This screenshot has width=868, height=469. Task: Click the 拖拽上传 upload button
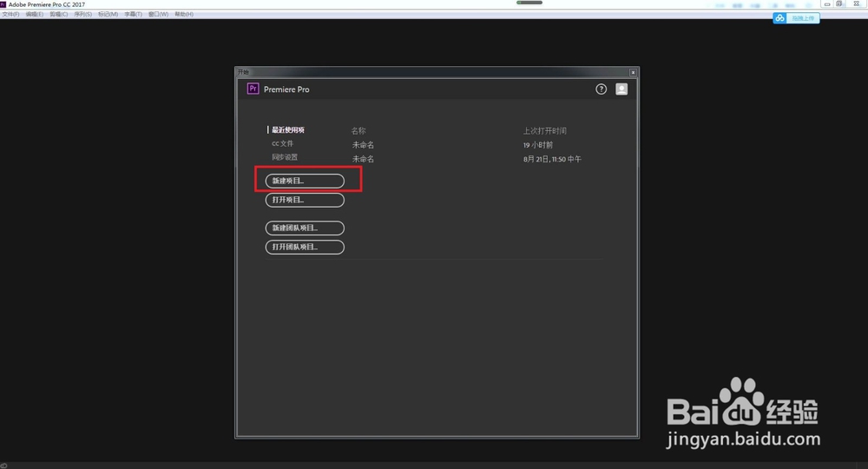point(803,18)
